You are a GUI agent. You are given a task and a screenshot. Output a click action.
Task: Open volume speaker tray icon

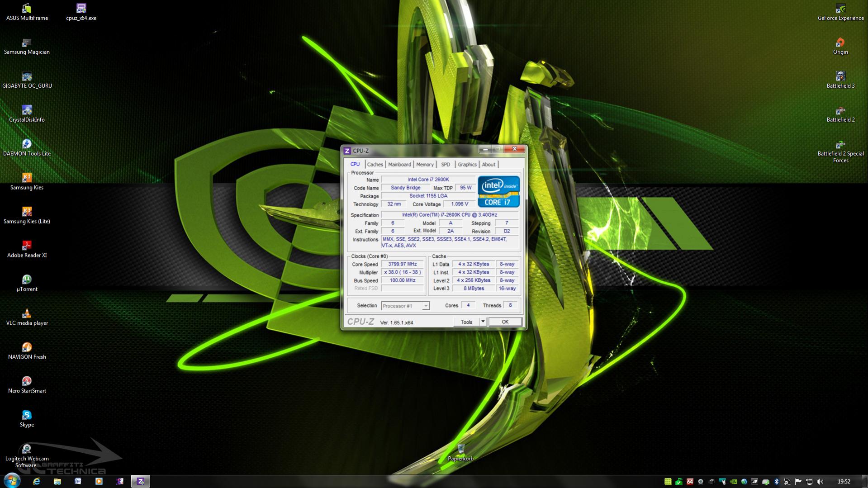pyautogui.click(x=820, y=482)
